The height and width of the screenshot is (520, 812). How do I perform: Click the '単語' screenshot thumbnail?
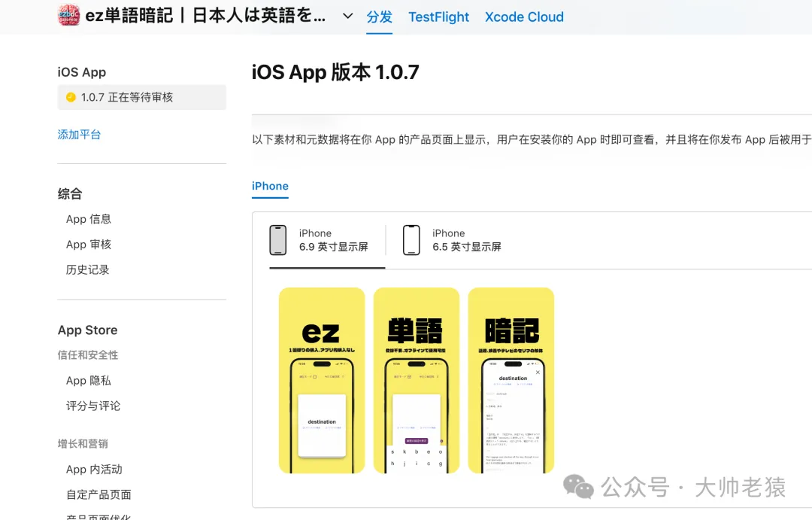pyautogui.click(x=417, y=381)
